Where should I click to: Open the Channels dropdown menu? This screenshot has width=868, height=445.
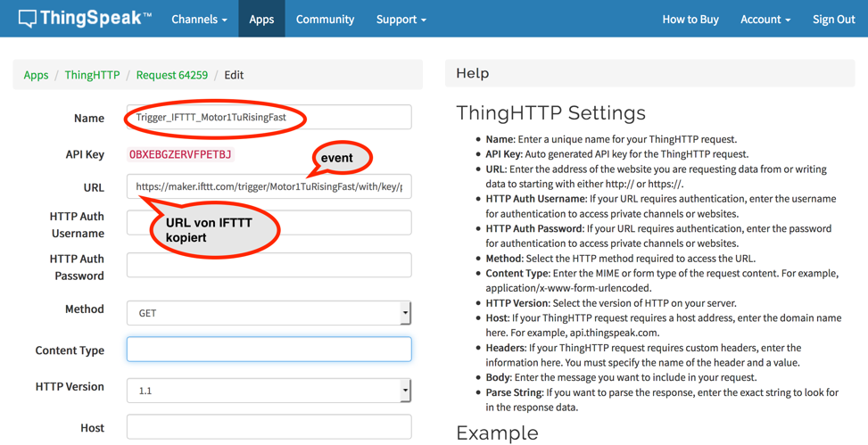tap(199, 19)
